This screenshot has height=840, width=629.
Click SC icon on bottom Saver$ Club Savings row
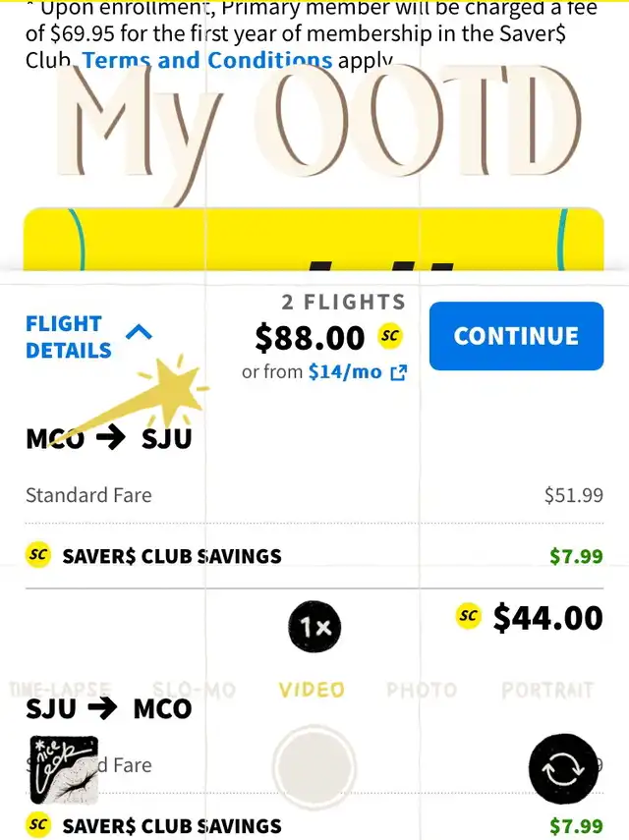click(x=38, y=825)
